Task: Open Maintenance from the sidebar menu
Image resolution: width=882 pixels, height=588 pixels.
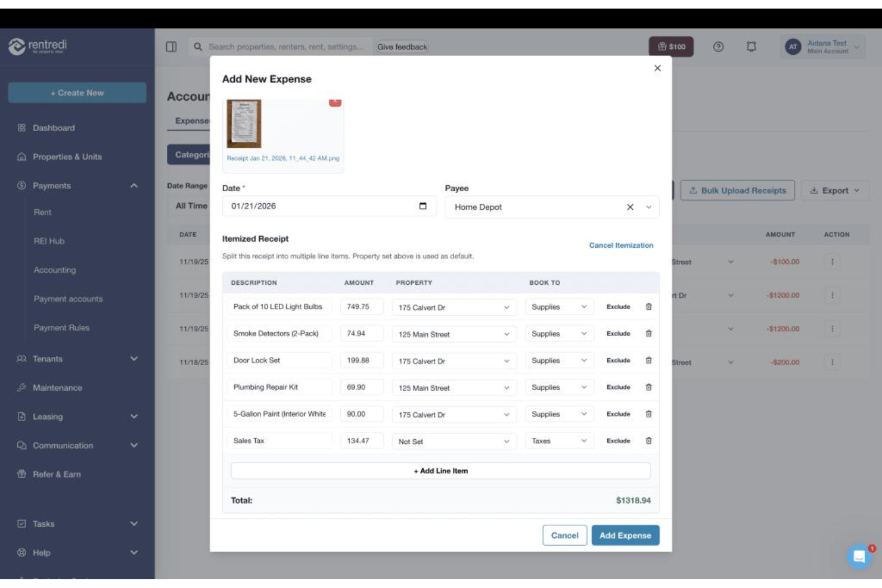Action: tap(57, 387)
